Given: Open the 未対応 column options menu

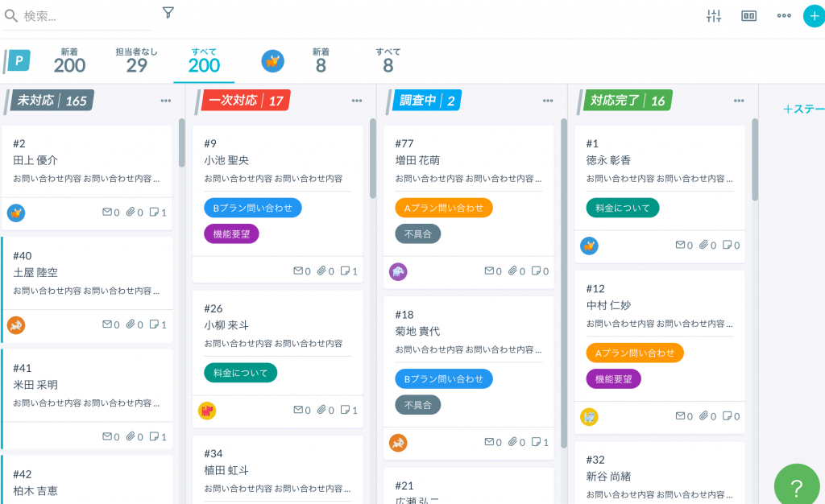Looking at the screenshot, I should [166, 101].
